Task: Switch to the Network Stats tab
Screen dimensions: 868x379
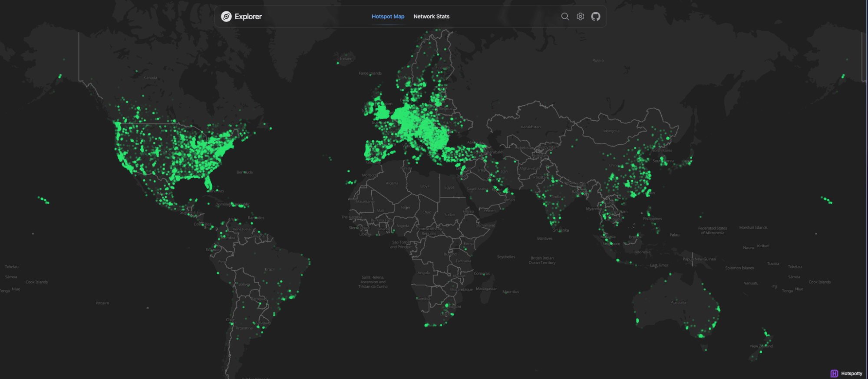Action: [431, 17]
